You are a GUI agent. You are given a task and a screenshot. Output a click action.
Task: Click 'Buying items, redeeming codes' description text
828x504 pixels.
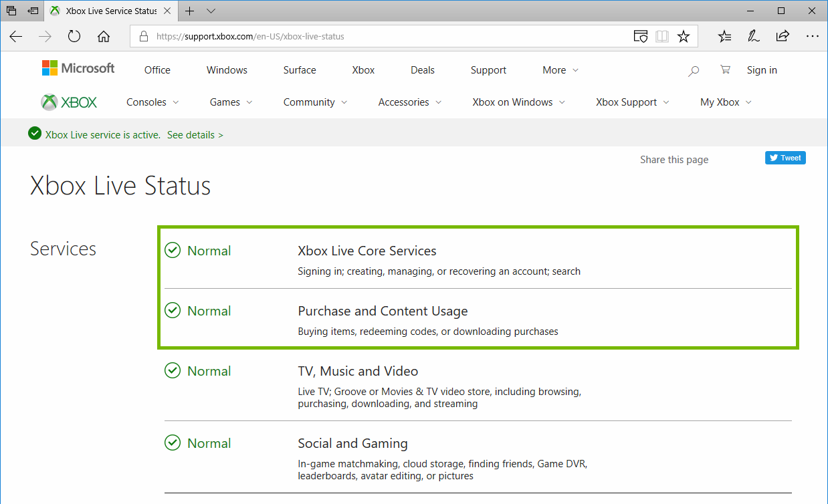(428, 332)
